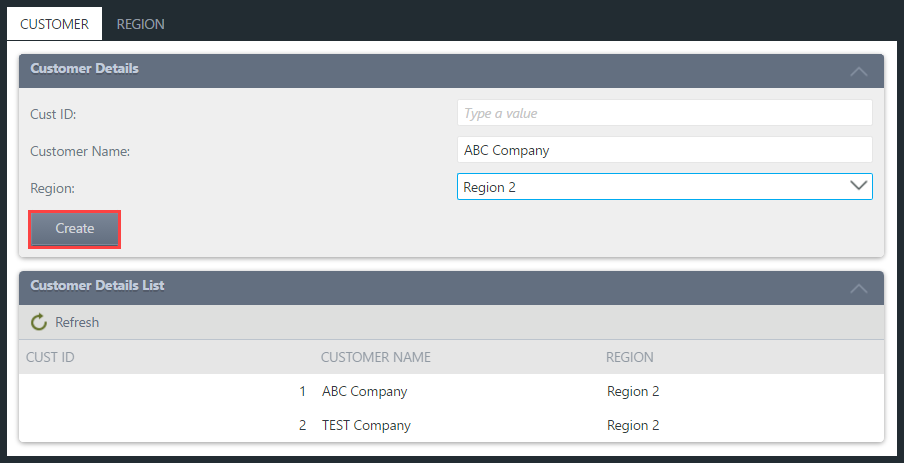Click Region 2 cell for ABC Company

tap(633, 392)
